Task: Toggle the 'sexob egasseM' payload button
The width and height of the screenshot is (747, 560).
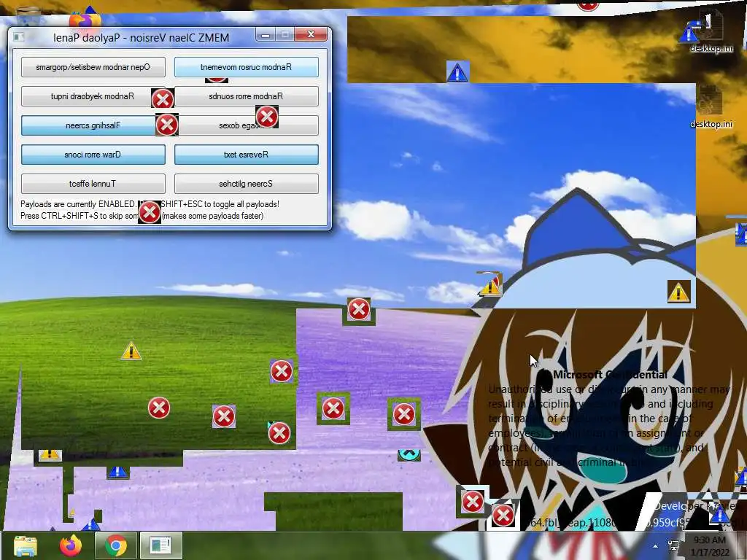Action: [x=247, y=125]
